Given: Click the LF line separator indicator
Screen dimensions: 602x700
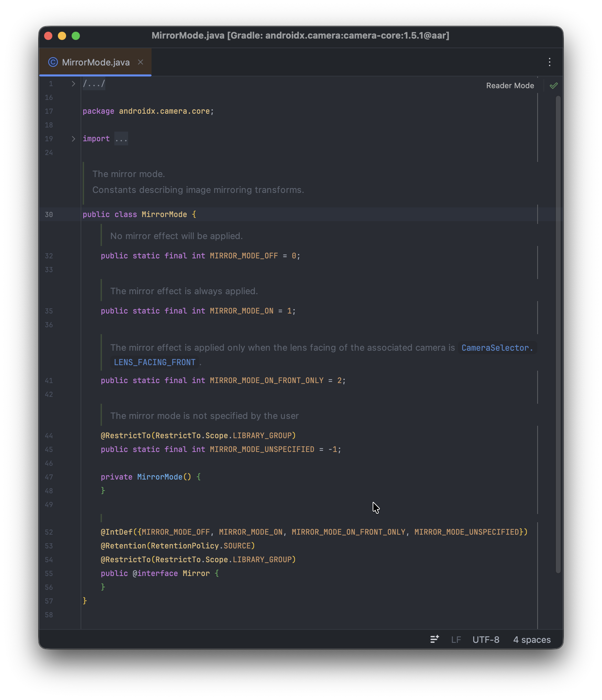Looking at the screenshot, I should tap(456, 640).
